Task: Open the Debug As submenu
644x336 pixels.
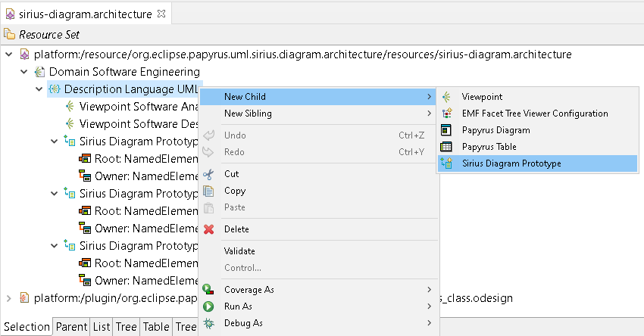Action: pos(319,323)
